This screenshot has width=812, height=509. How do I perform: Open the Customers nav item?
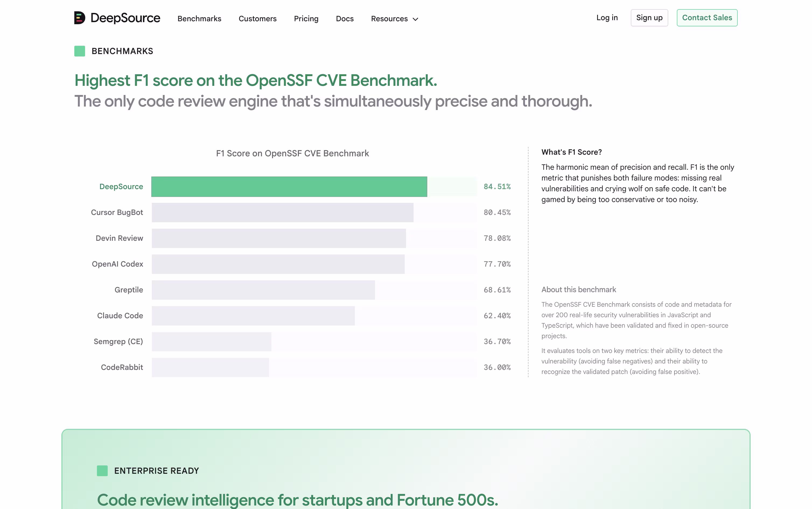258,19
